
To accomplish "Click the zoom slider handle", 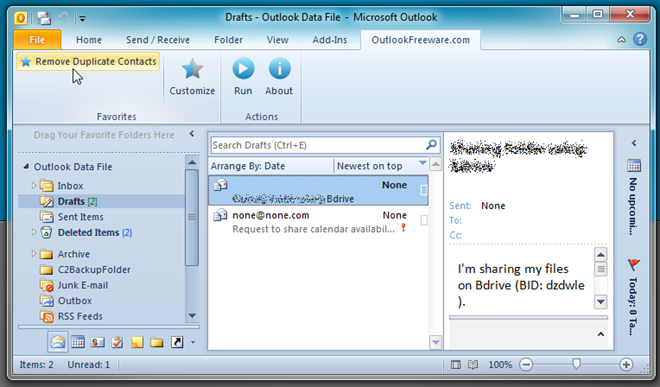I will (x=576, y=364).
